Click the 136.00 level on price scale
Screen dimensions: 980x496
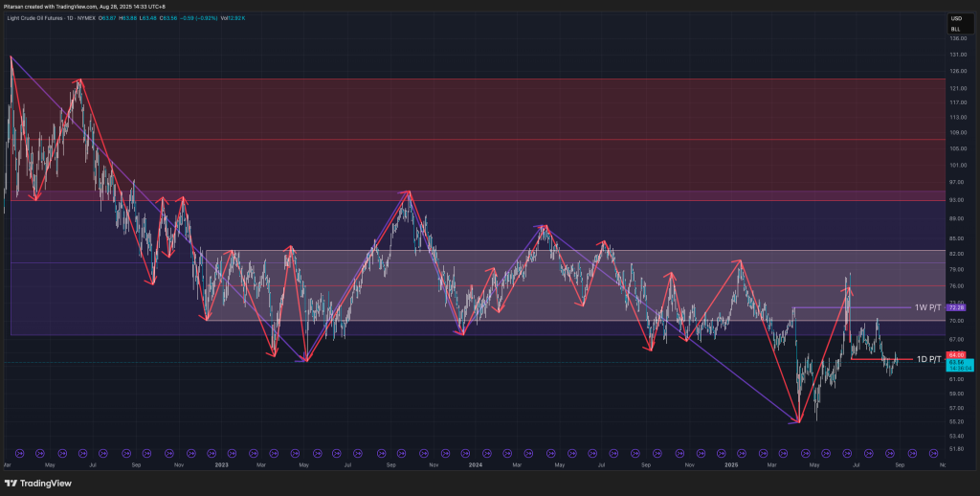point(955,39)
